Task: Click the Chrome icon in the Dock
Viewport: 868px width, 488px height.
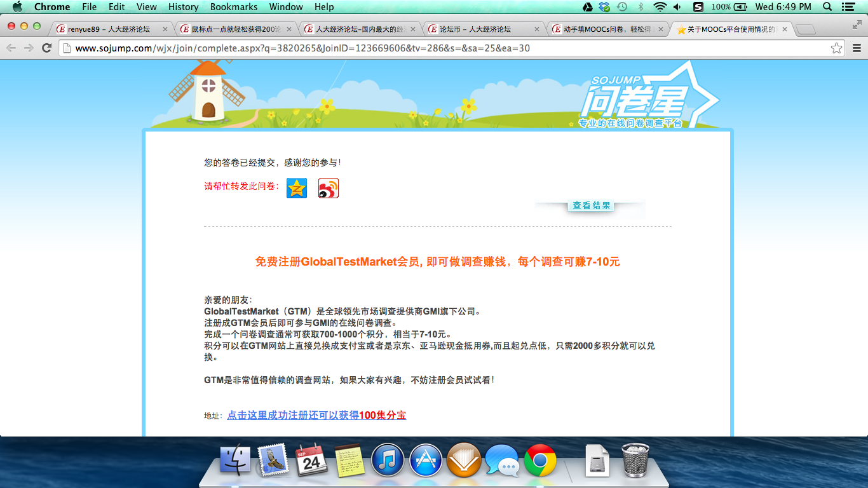Action: pos(540,460)
